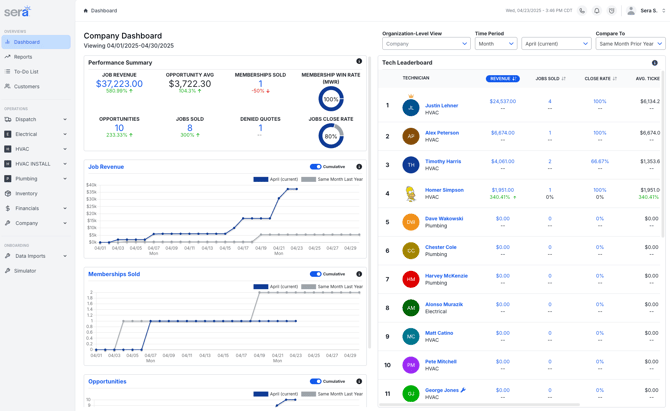Click Pete Mitchell's PM avatar
The width and height of the screenshot is (670, 411).
(x=411, y=365)
